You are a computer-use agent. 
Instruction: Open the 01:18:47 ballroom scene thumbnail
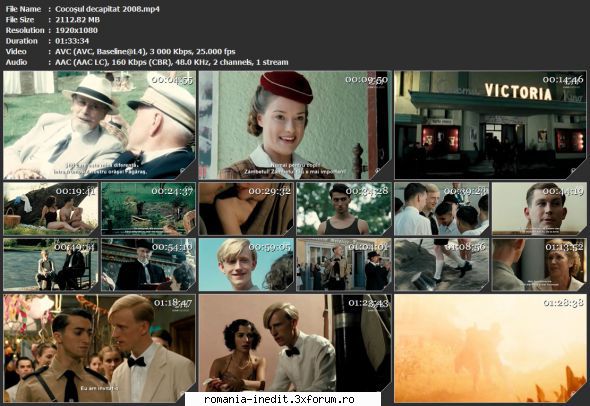[x=99, y=348]
